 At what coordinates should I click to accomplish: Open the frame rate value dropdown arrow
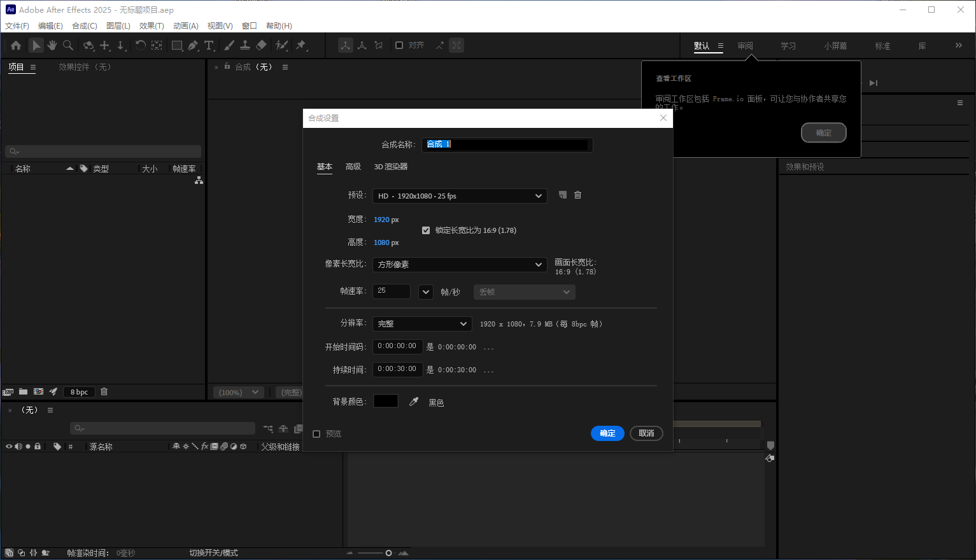426,292
